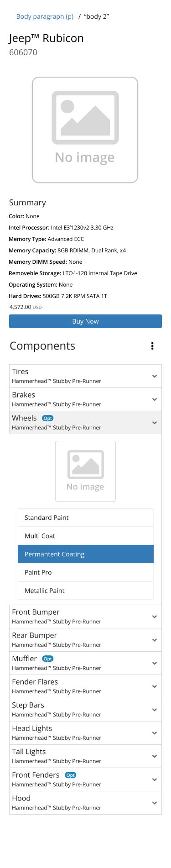The width and height of the screenshot is (171, 868).
Task: Click the Step Bars row title
Action: click(x=28, y=705)
